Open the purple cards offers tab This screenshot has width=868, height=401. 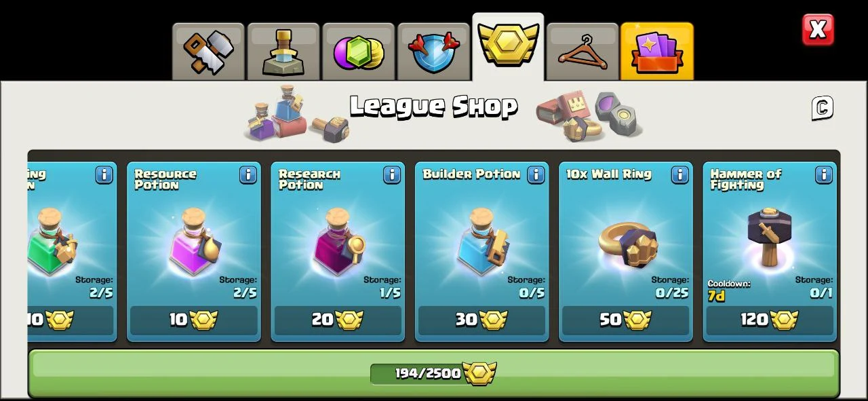657,52
